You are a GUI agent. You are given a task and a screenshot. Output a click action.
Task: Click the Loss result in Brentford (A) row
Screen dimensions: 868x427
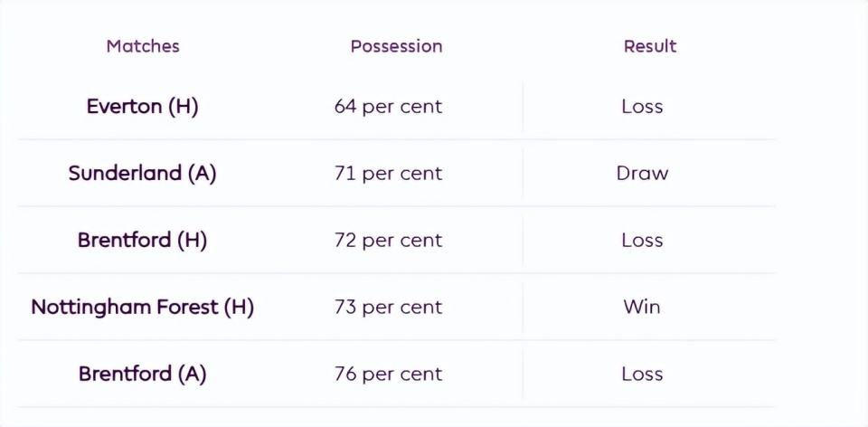coord(642,375)
